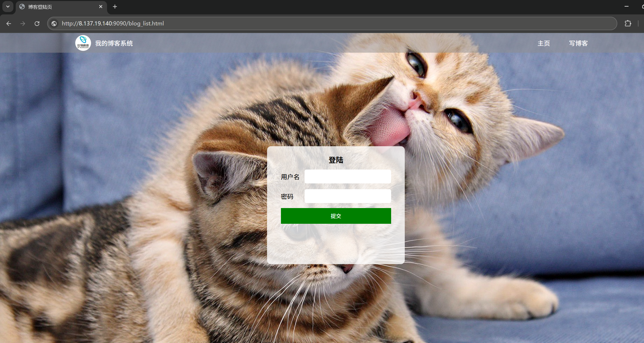Click the globe favicon on the tab
644x343 pixels.
(22, 7)
